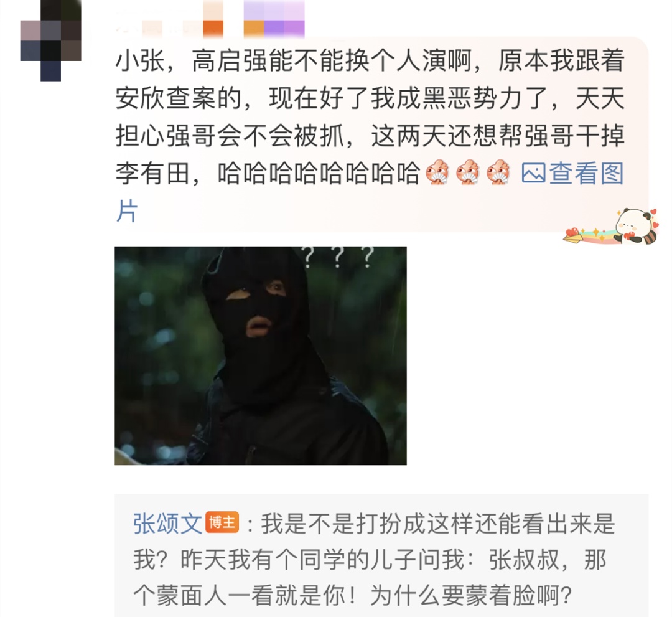
Task: Click the wrapped 片 link character
Action: [127, 211]
